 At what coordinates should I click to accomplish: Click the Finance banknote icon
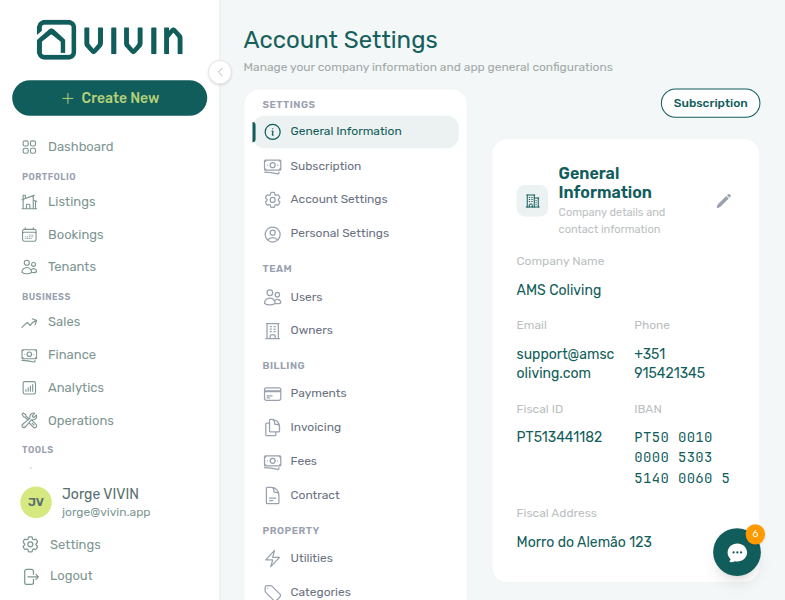coord(30,355)
